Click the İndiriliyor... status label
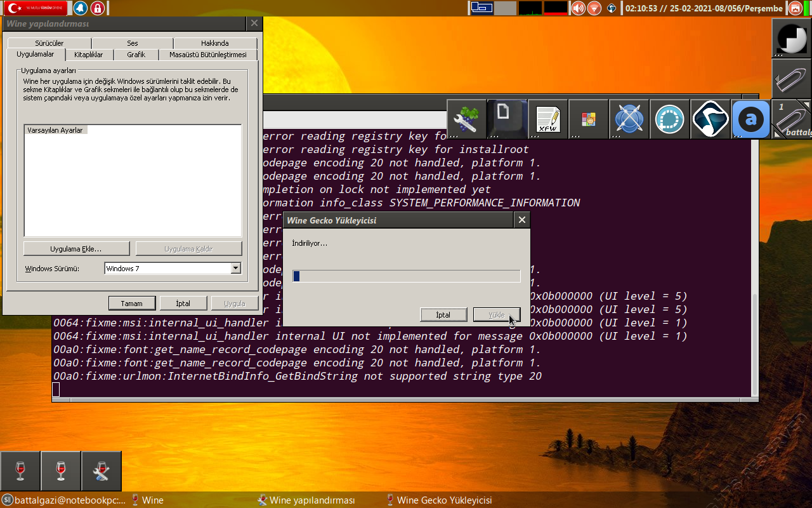Screen dimensions: 812x508 coord(310,243)
